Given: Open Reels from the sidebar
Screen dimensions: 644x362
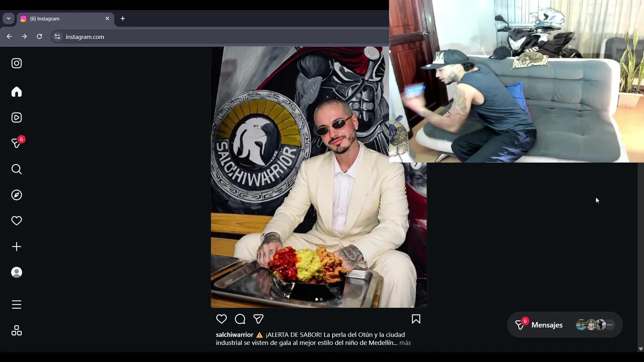Looking at the screenshot, I should point(17,118).
